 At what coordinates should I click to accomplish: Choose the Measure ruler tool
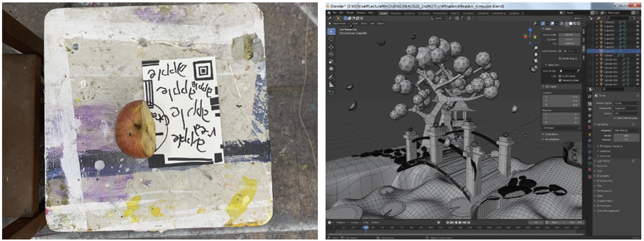click(331, 84)
